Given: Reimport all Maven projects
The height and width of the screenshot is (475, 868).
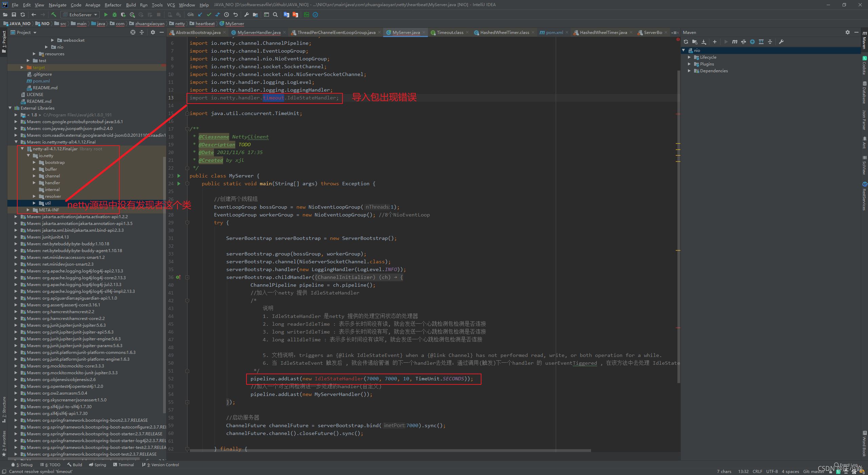Looking at the screenshot, I should pos(686,42).
